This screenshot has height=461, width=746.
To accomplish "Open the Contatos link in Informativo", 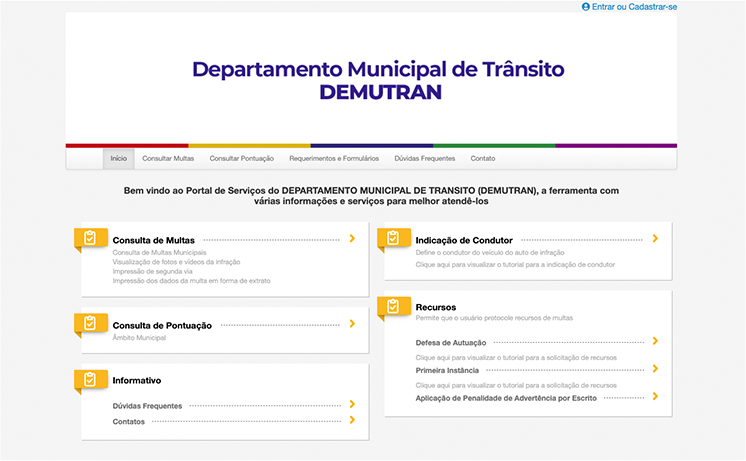I will pyautogui.click(x=128, y=422).
